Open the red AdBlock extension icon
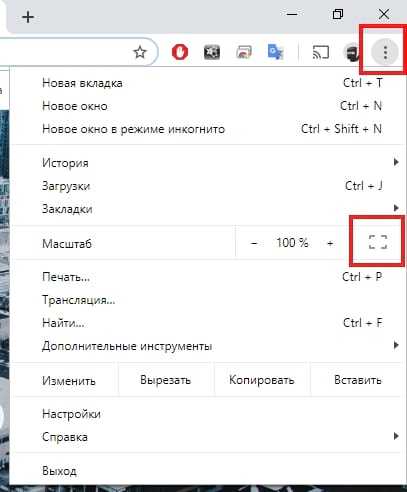The image size is (407, 492). 180,52
